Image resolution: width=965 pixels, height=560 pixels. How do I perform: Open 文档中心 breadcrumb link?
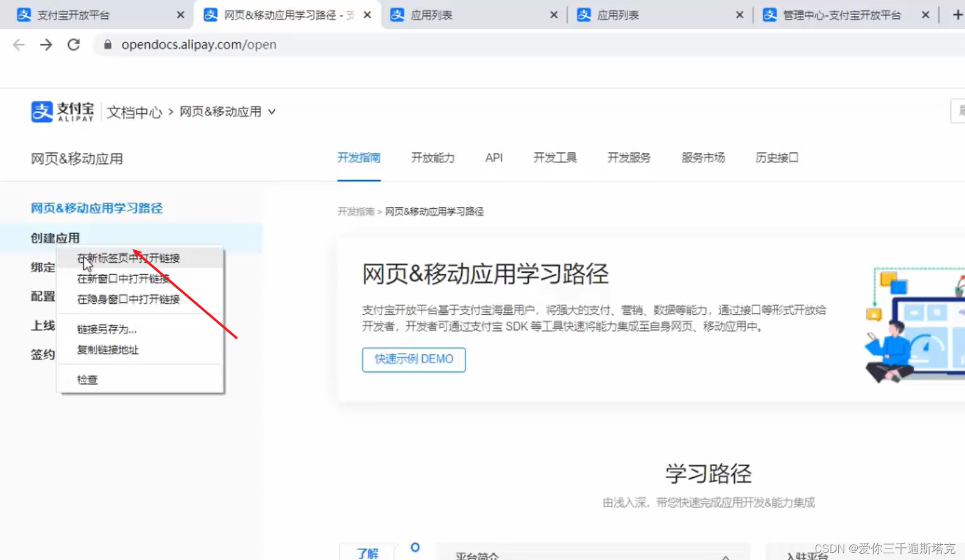coord(135,112)
